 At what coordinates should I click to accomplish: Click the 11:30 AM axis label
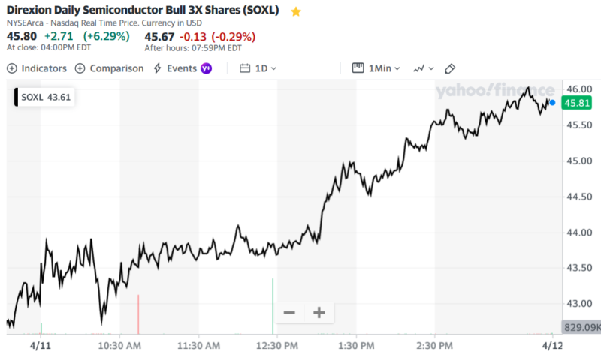point(198,346)
